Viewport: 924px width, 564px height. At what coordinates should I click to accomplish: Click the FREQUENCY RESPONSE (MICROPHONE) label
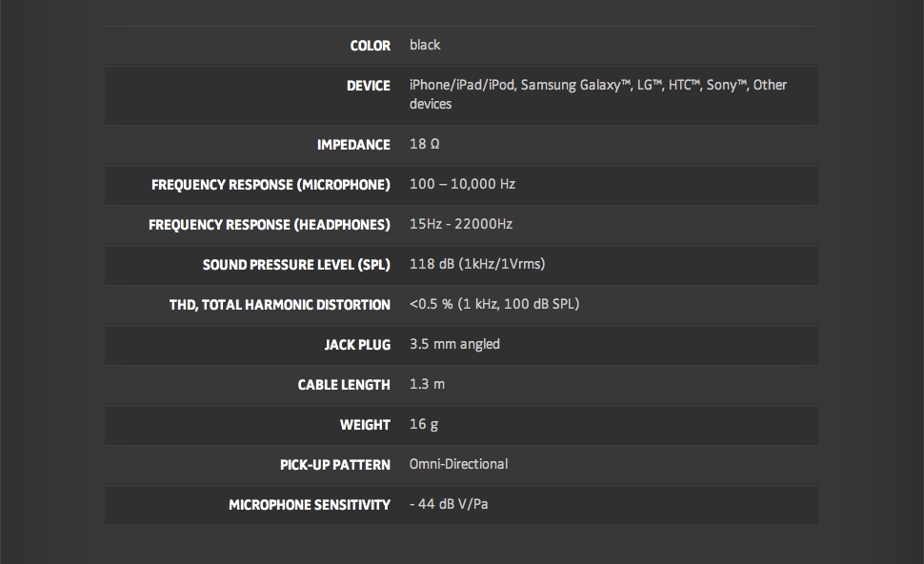point(271,185)
